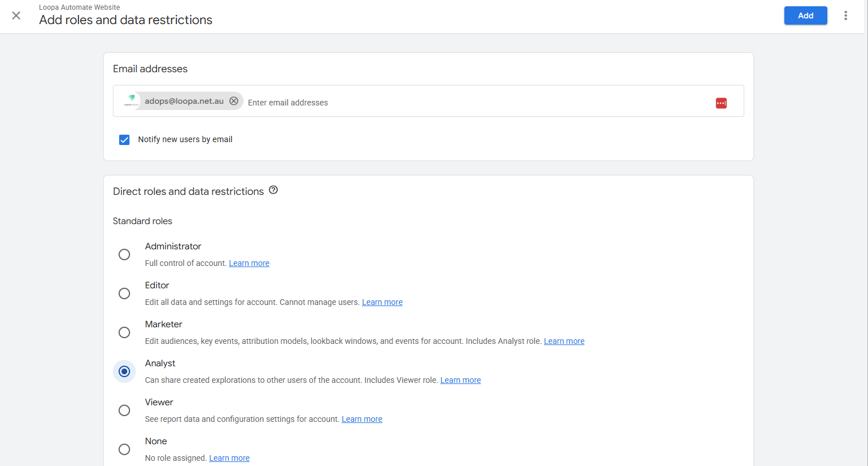The width and height of the screenshot is (868, 466).
Task: Click the red password manager icon
Action: tap(721, 103)
